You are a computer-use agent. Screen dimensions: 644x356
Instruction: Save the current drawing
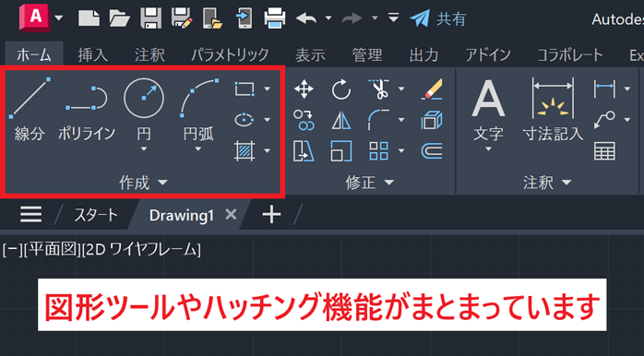pyautogui.click(x=150, y=18)
